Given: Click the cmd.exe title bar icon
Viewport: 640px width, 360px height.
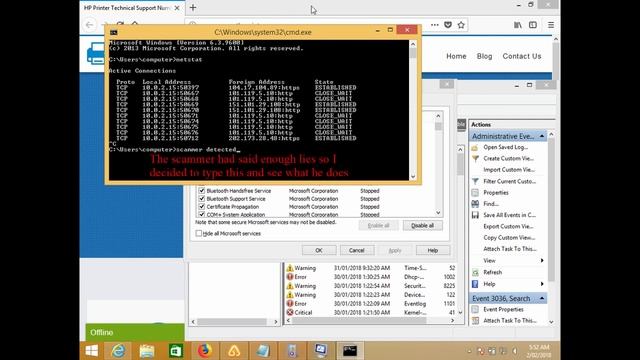Looking at the screenshot, I should [113, 32].
